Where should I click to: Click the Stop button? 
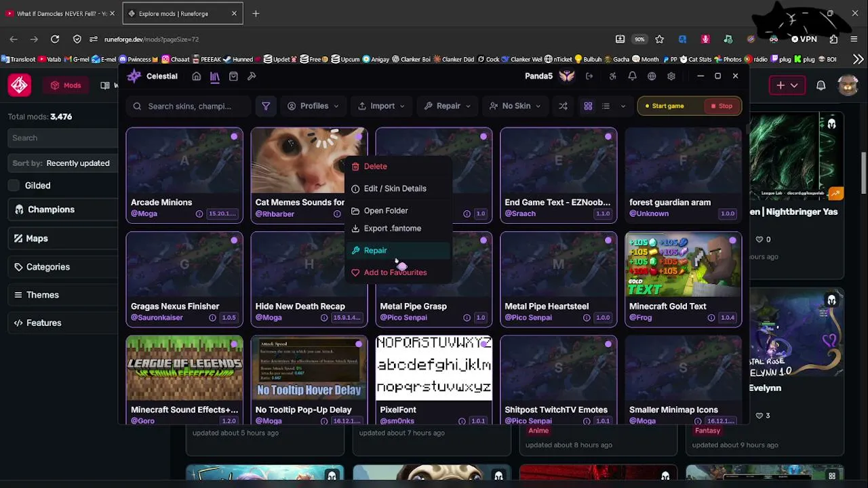pyautogui.click(x=722, y=106)
